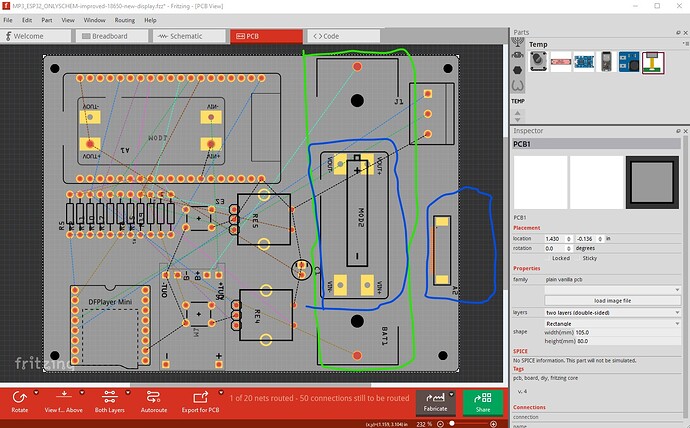Open the View from Above dropdown arrow

(x=82, y=392)
